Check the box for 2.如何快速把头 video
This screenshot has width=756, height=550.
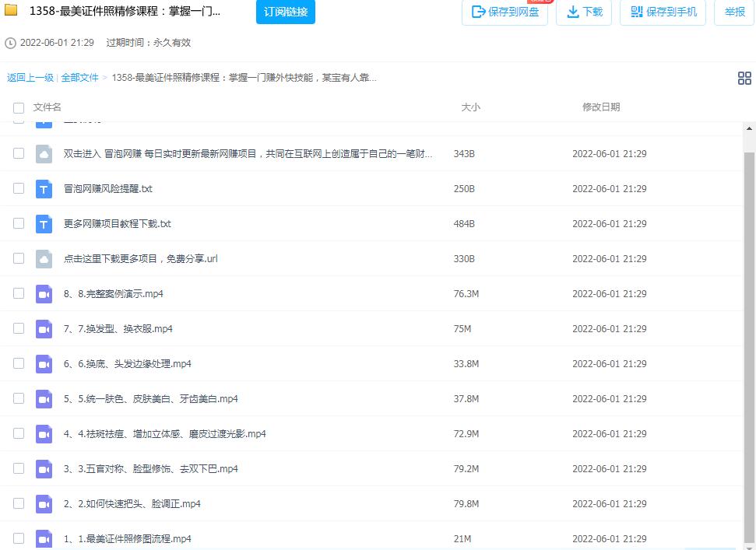pos(19,504)
